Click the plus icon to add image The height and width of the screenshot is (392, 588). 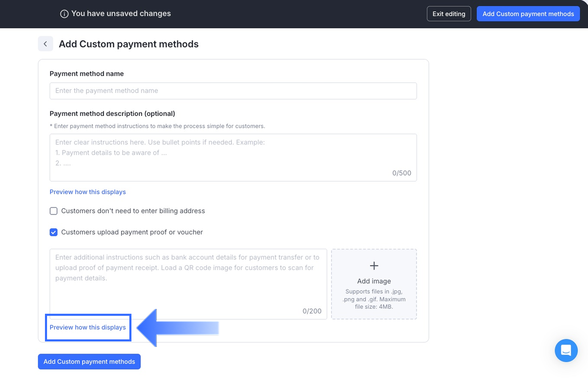(374, 266)
